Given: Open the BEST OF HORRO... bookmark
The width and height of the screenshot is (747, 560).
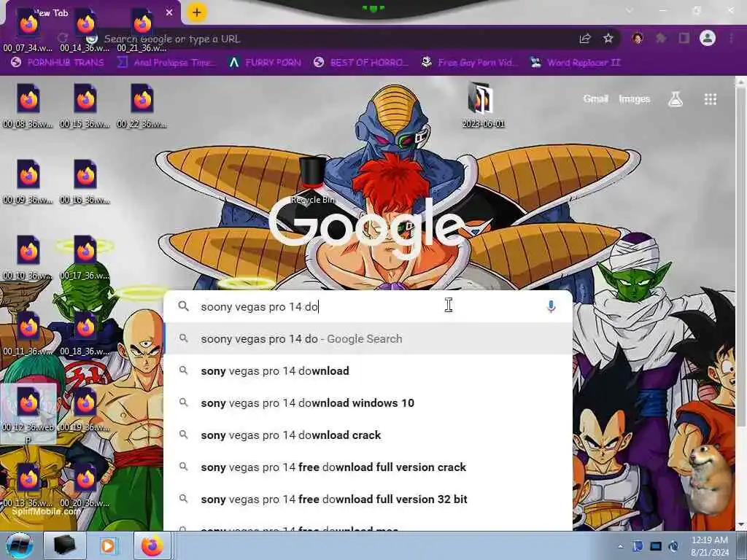Looking at the screenshot, I should (360, 63).
